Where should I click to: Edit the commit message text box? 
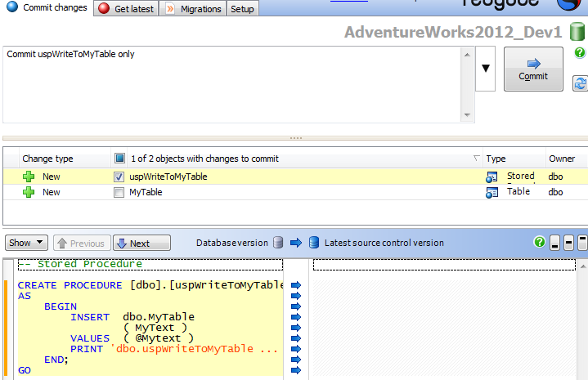(232, 85)
